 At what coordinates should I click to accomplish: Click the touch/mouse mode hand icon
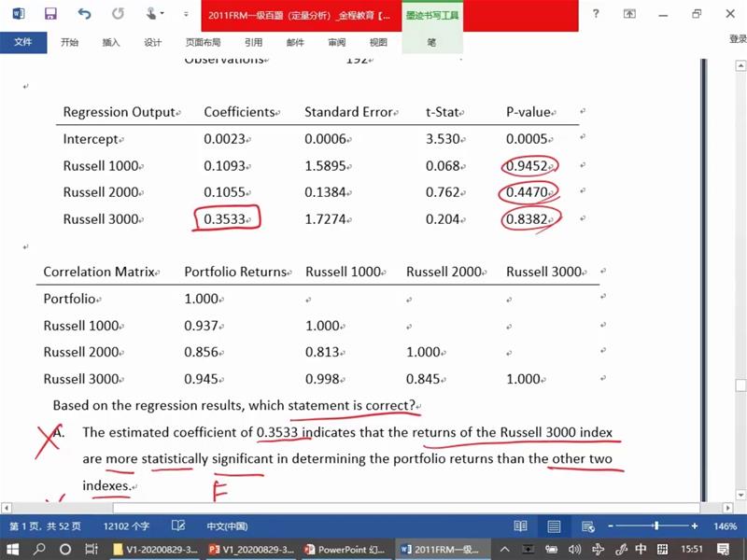point(151,14)
